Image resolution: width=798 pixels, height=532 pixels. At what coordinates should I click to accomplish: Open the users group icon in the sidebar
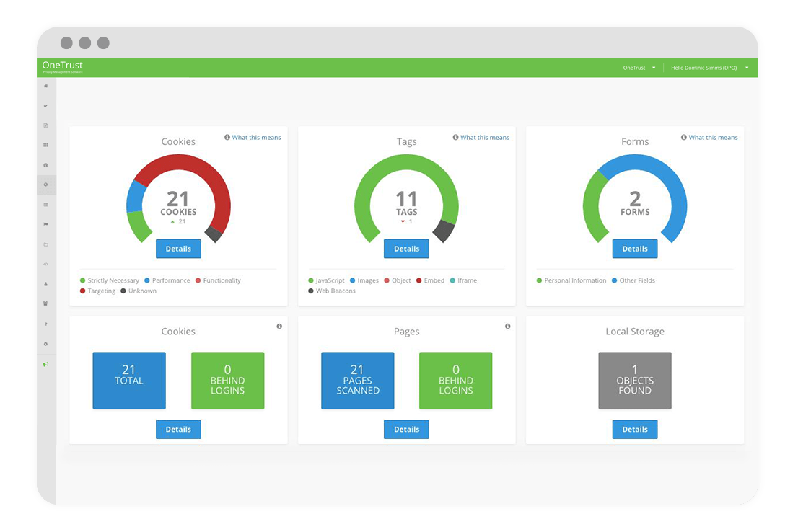pyautogui.click(x=45, y=303)
